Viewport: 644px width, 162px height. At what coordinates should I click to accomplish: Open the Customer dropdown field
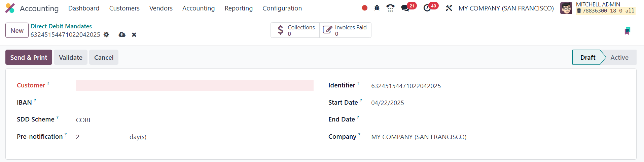tap(194, 85)
